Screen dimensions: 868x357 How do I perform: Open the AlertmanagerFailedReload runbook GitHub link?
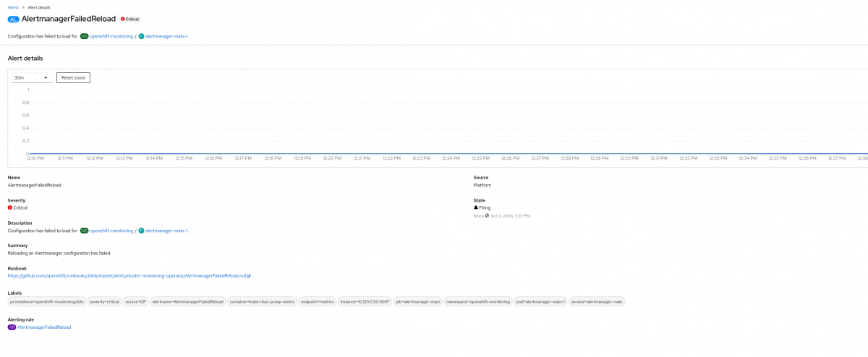click(x=127, y=276)
